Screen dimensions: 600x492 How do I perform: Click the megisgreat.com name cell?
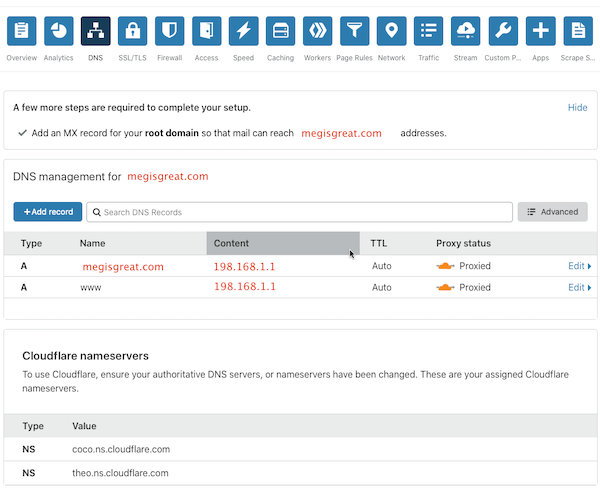coord(123,267)
